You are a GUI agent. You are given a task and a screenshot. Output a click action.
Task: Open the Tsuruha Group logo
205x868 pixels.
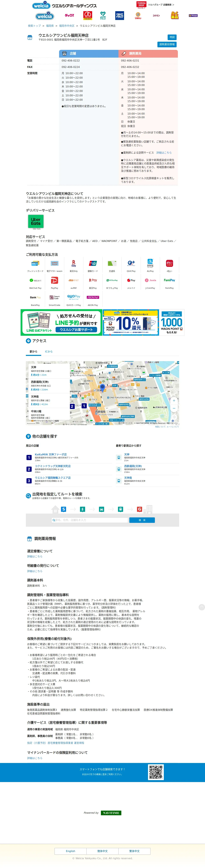141,5
